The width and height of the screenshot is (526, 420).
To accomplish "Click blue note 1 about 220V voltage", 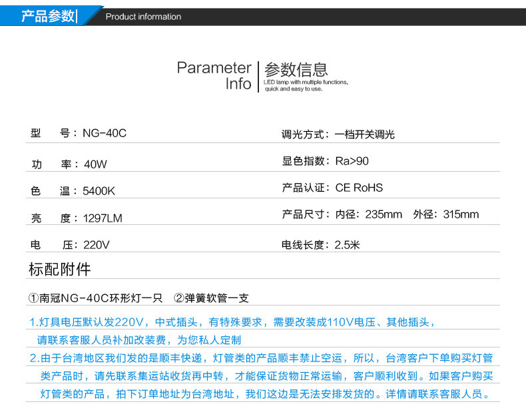I will pos(232,331).
